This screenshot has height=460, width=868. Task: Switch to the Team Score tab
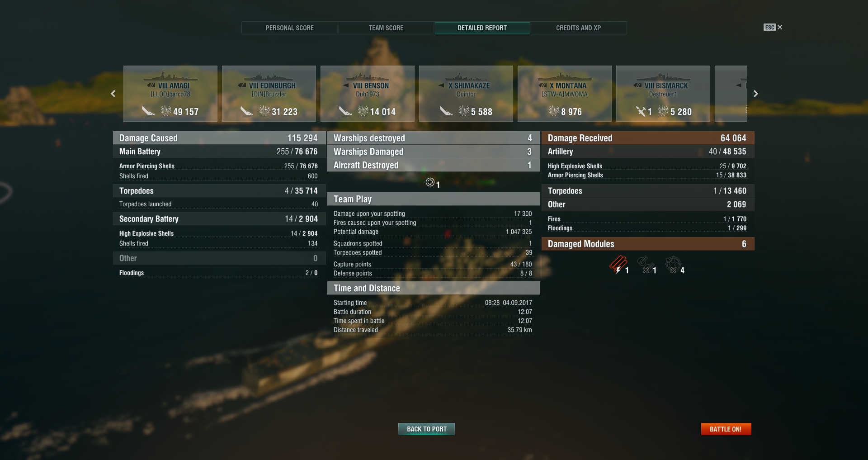click(386, 28)
